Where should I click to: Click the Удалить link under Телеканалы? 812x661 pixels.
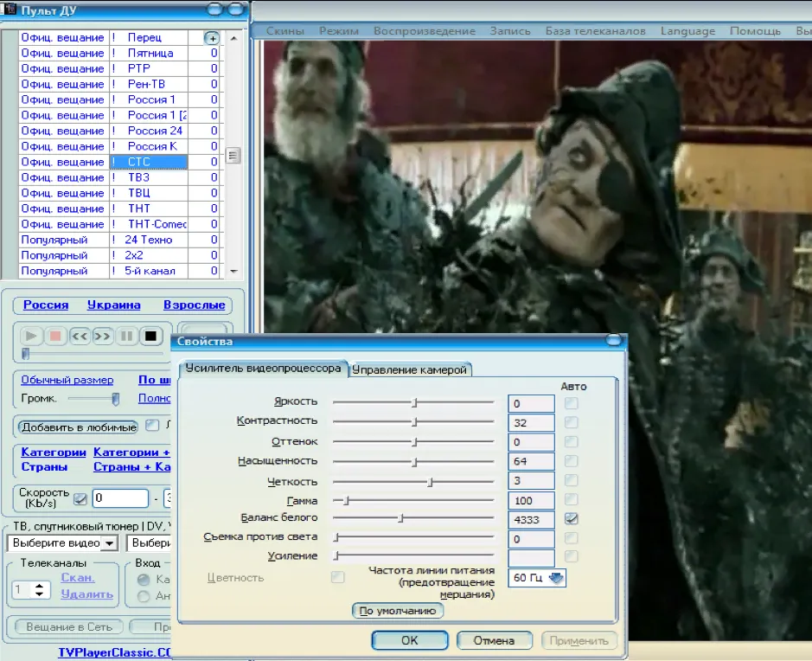point(86,594)
